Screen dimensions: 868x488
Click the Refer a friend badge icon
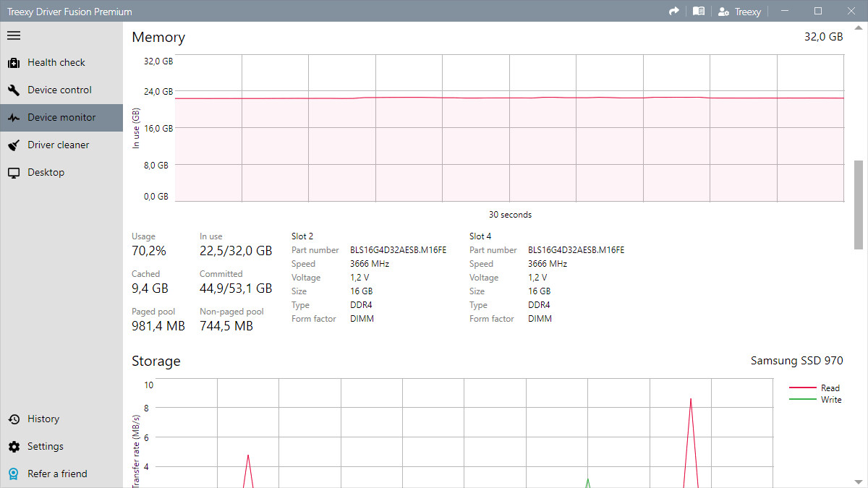[13, 474]
